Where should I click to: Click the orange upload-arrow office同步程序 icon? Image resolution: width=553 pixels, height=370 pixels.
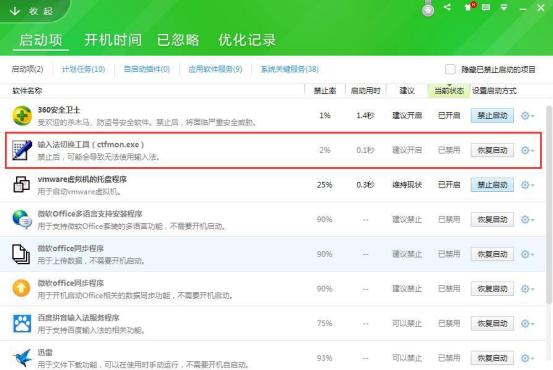point(22,288)
